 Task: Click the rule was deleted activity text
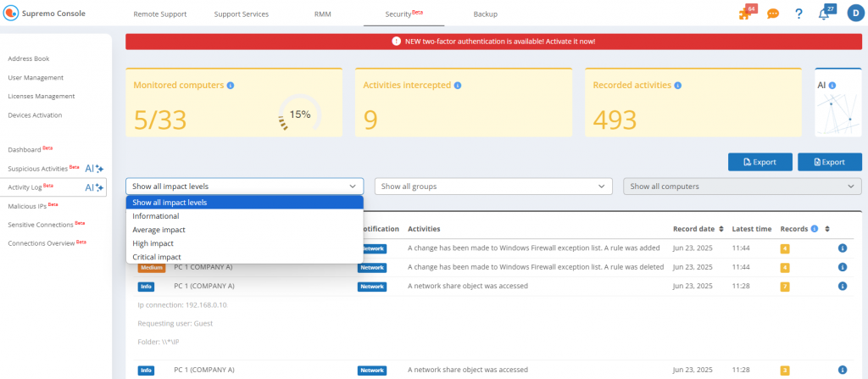[x=536, y=267]
